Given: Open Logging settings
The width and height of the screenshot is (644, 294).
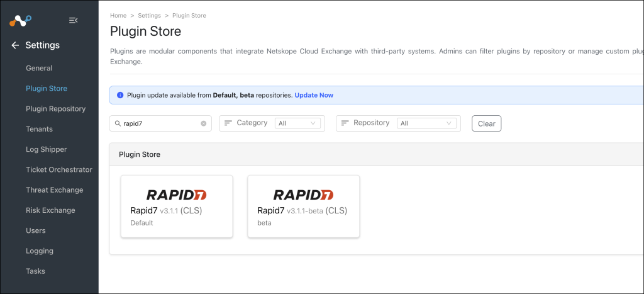Looking at the screenshot, I should click(x=40, y=251).
